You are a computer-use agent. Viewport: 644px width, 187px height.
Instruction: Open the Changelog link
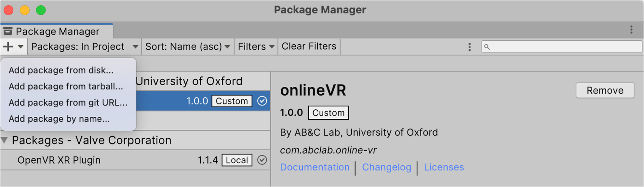pos(387,167)
